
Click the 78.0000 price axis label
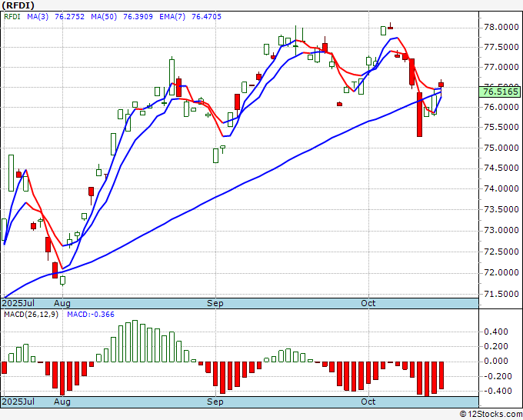501,27
